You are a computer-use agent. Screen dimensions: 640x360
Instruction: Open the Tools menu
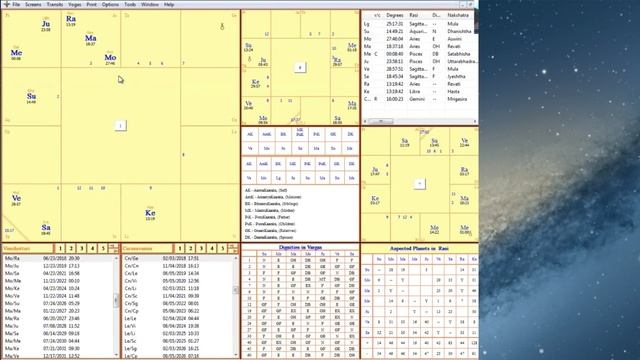pos(130,4)
